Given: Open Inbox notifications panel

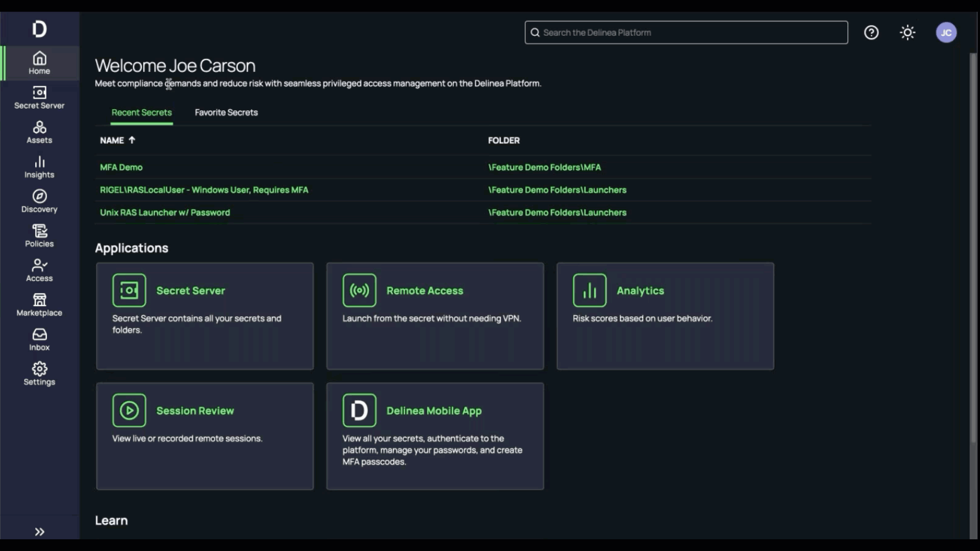Looking at the screenshot, I should pos(39,339).
